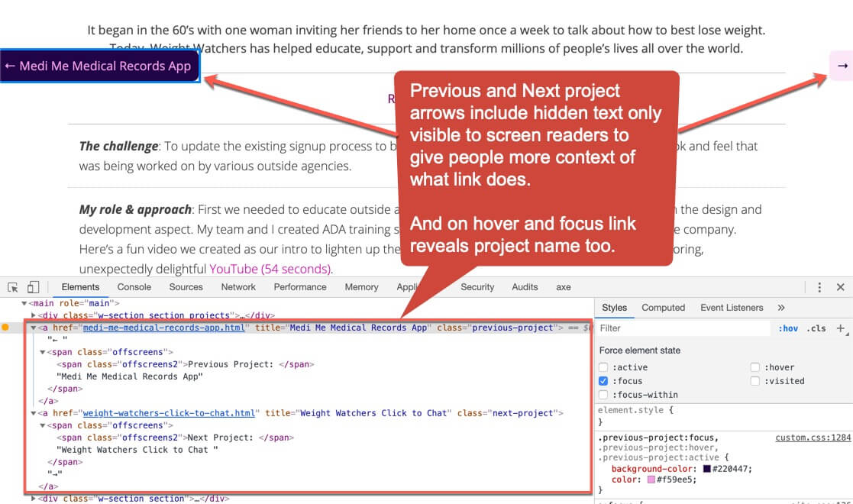Select the "Previous Project:" offscreens2 span line
This screenshot has width=853, height=504.
[x=185, y=364]
